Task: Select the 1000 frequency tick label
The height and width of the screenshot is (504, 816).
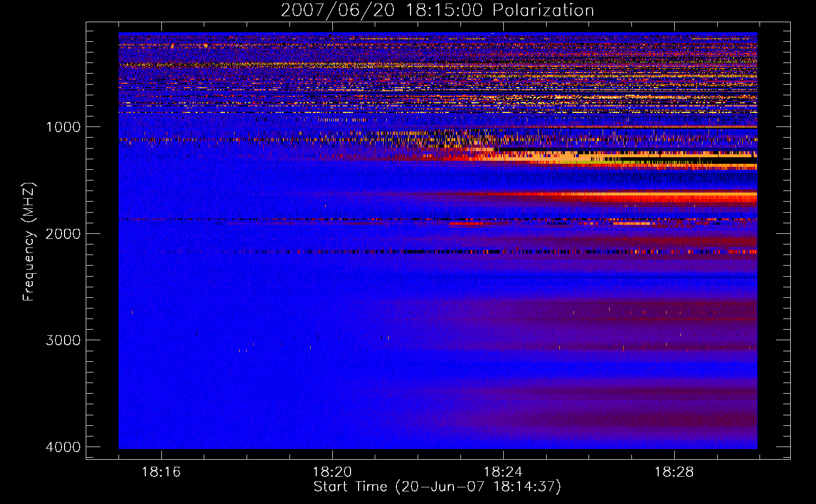Action: pos(63,127)
